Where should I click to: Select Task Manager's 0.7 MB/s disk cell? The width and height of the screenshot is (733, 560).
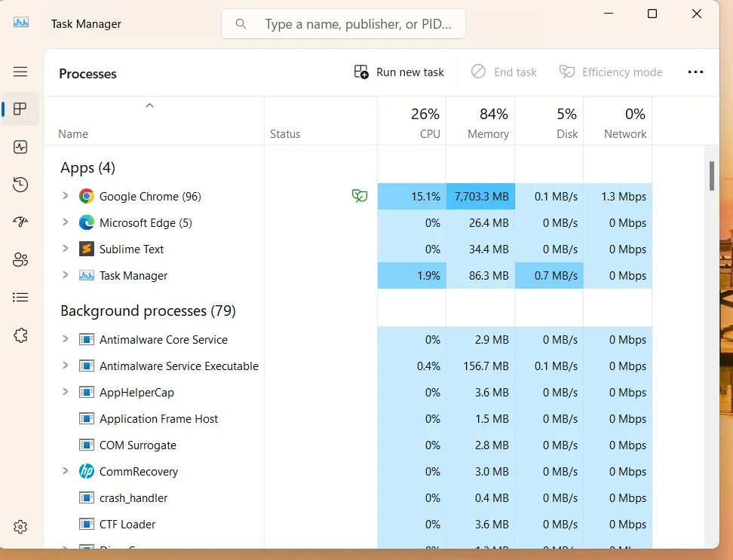[x=549, y=276]
